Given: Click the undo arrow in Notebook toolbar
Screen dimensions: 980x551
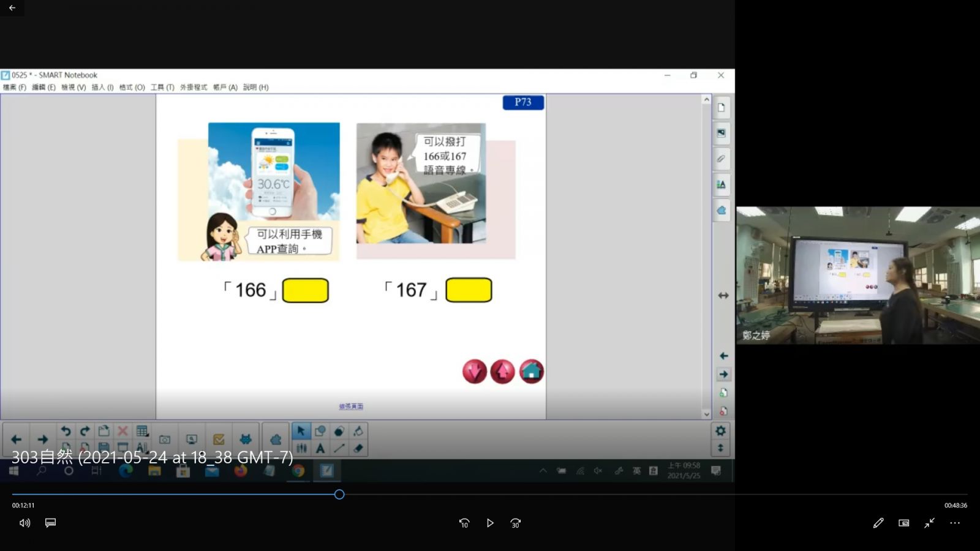Looking at the screenshot, I should (66, 431).
